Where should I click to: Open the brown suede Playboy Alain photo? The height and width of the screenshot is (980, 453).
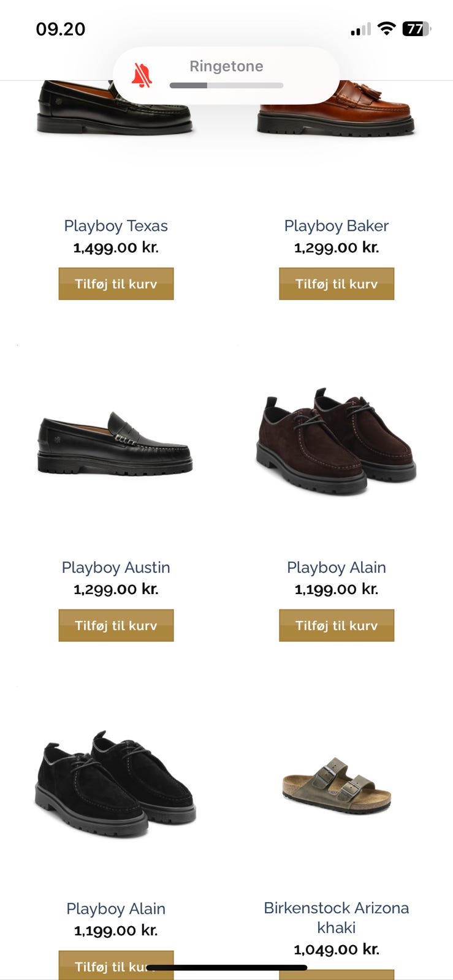(x=336, y=439)
